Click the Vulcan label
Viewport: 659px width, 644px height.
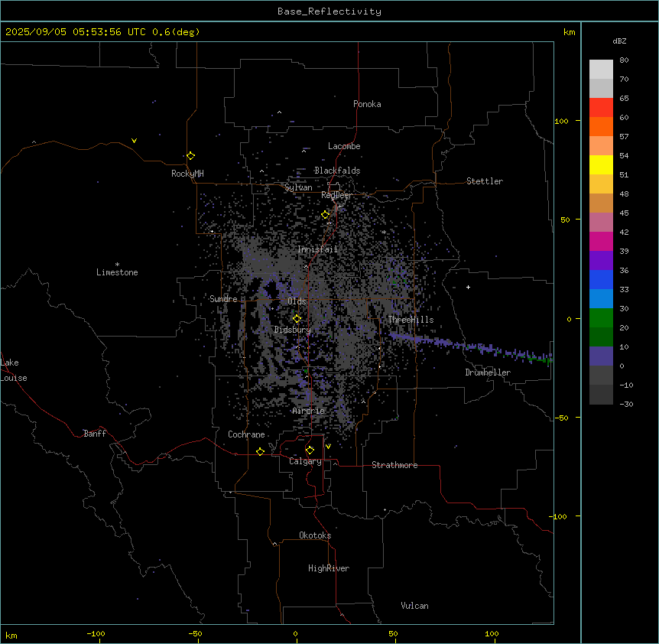[415, 606]
